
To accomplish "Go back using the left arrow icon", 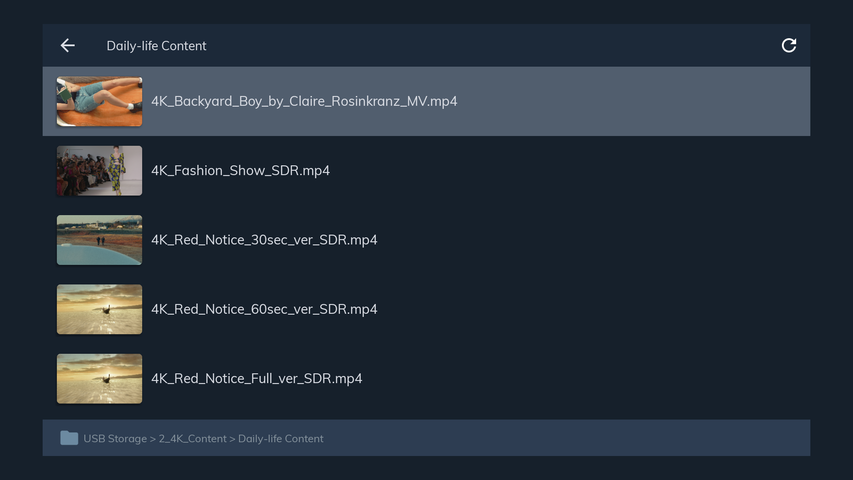I will 67,46.
